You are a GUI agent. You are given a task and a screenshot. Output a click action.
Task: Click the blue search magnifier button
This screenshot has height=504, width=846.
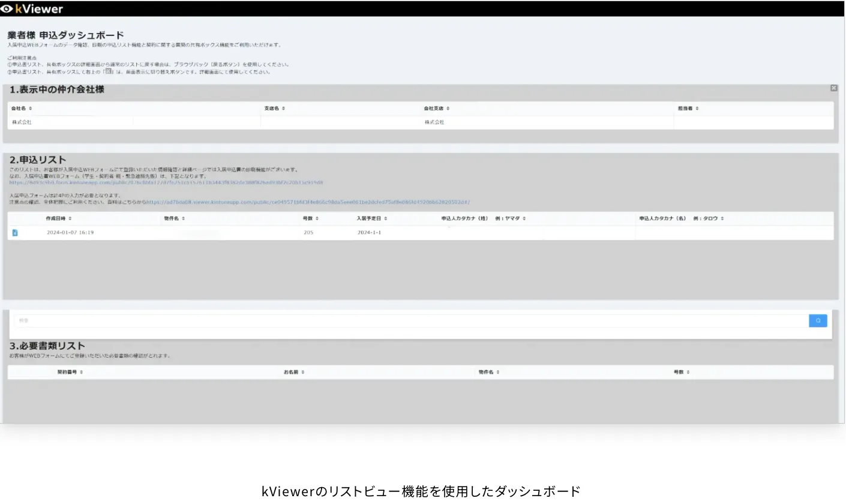click(x=818, y=321)
